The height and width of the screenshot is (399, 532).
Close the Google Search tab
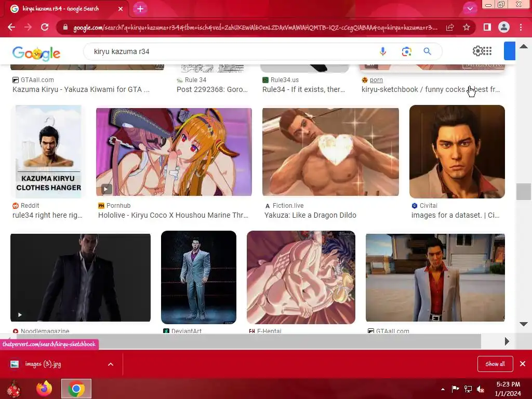point(121,9)
